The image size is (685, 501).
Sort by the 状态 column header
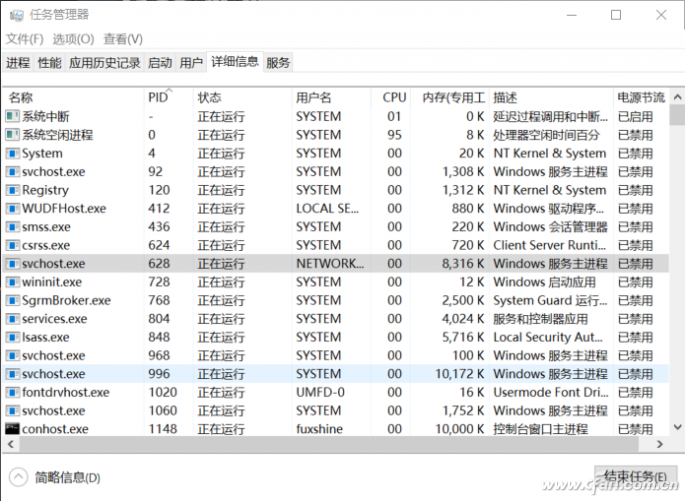coord(242,97)
